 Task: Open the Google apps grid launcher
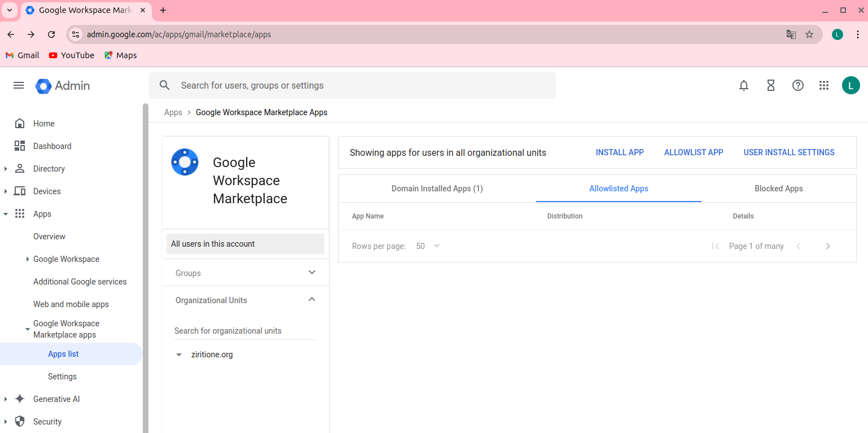[x=824, y=85]
